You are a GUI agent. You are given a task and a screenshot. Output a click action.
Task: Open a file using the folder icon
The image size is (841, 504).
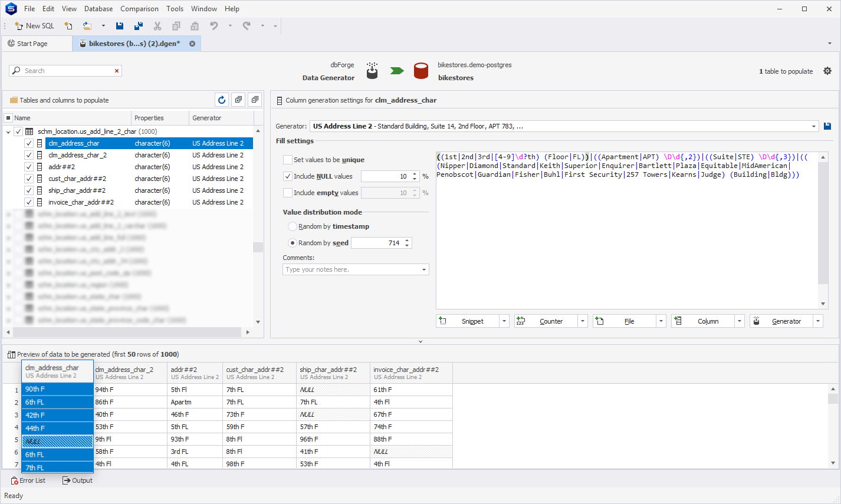coord(87,26)
